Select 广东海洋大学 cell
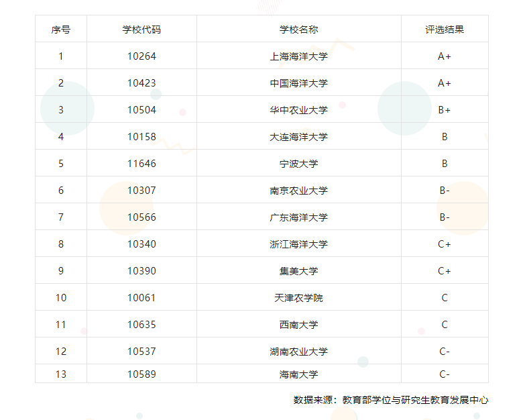525x420 pixels. click(x=298, y=217)
